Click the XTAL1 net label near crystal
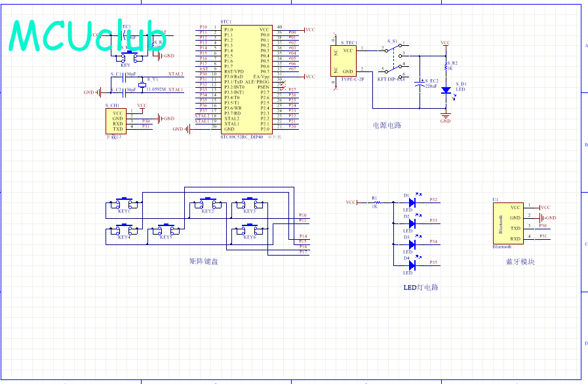The height and width of the screenshot is (384, 588). click(176, 90)
